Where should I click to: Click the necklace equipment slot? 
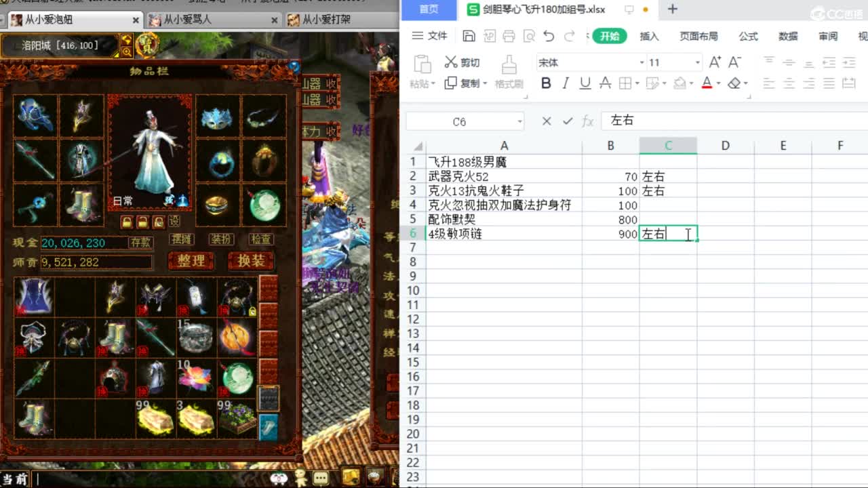pos(264,117)
